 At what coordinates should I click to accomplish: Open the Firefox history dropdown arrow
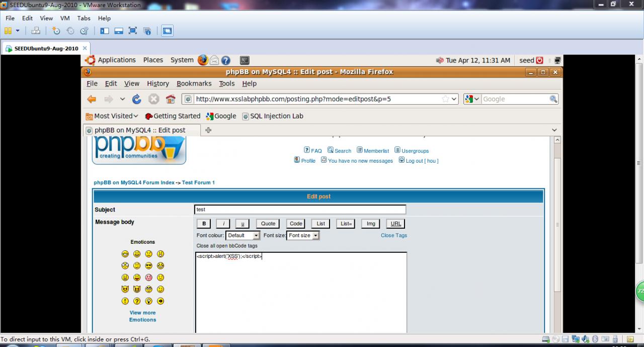point(122,99)
